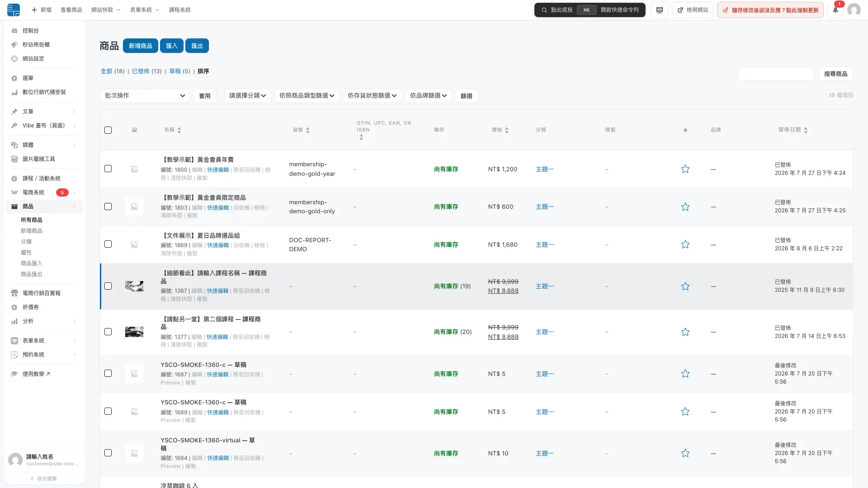Check the box for 黃金會員限定商品 product
868x488 pixels.
[108, 206]
